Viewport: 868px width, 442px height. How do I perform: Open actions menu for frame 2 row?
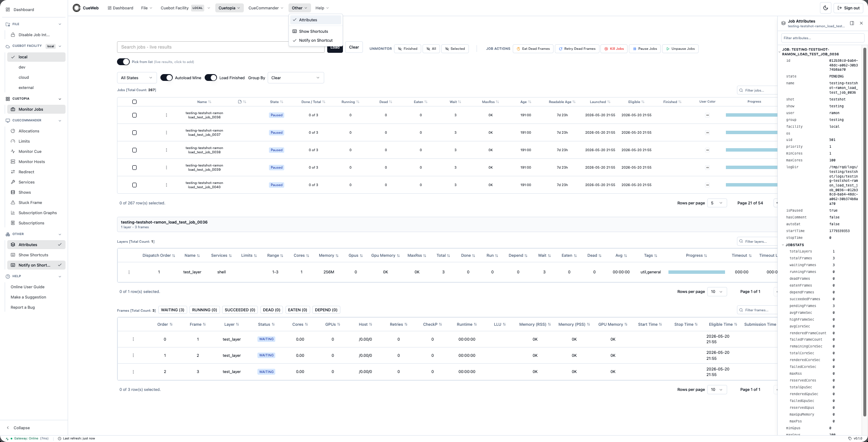click(133, 356)
